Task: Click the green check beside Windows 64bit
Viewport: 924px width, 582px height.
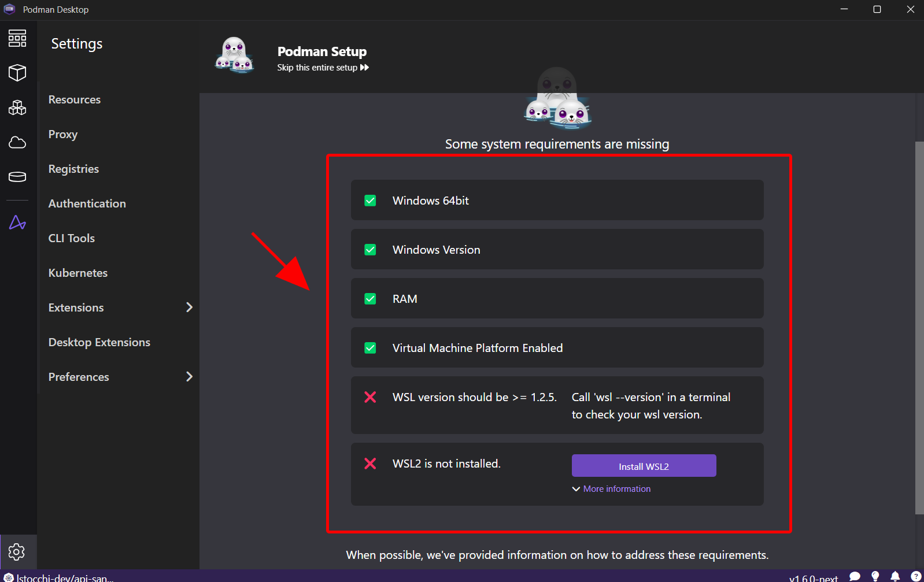Action: pos(370,201)
